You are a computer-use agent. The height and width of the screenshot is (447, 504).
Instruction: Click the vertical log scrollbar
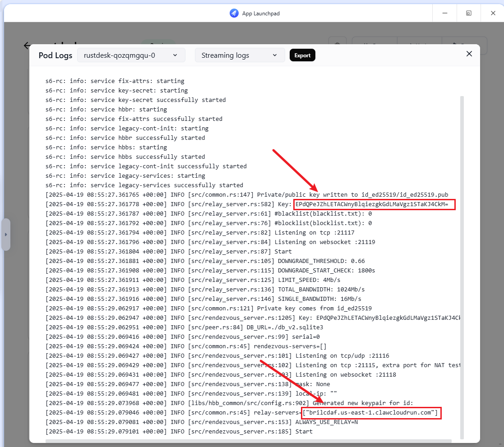click(461, 266)
